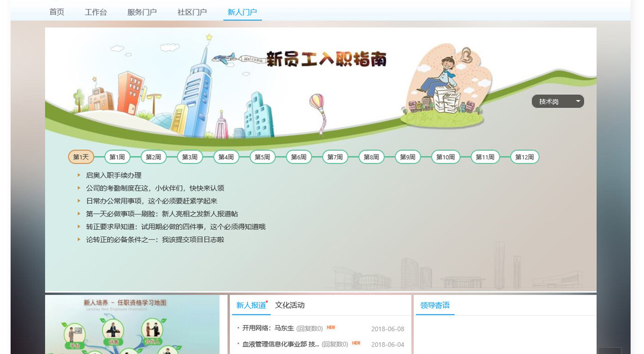Select the 第6周 timeline step
The image size is (644, 354).
pos(298,157)
